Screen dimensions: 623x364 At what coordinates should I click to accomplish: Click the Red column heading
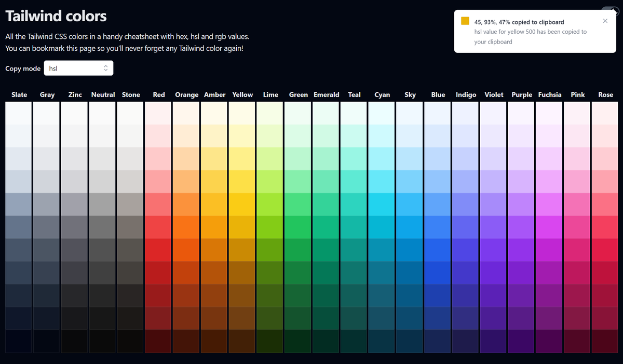(x=159, y=95)
